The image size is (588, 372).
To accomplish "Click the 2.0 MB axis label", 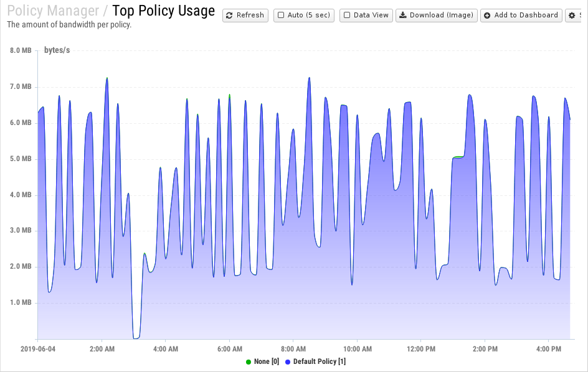I will click(x=21, y=266).
